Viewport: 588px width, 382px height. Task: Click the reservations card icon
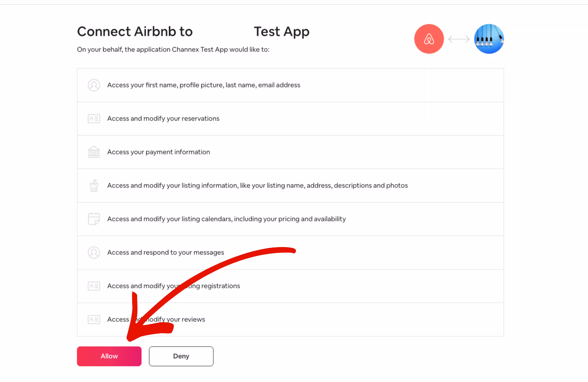click(94, 119)
